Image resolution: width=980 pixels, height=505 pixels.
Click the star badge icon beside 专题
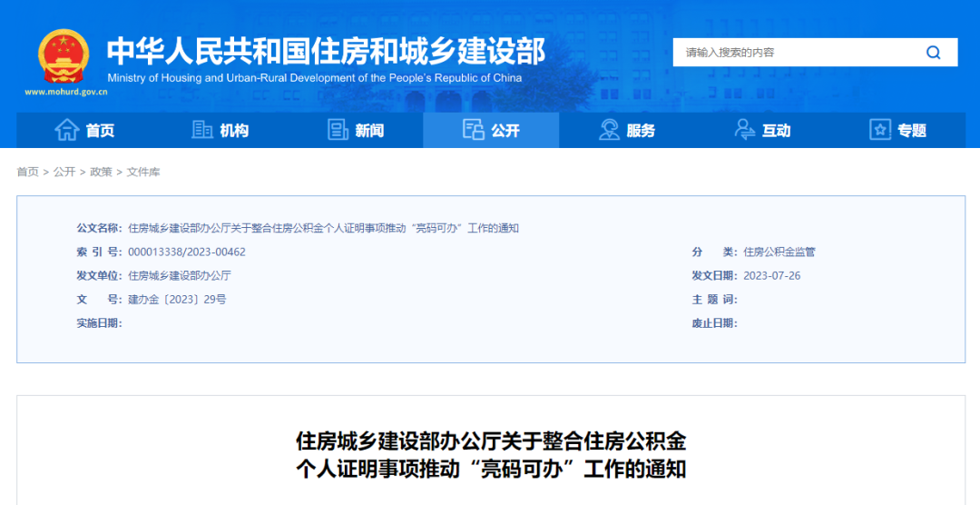coord(880,130)
